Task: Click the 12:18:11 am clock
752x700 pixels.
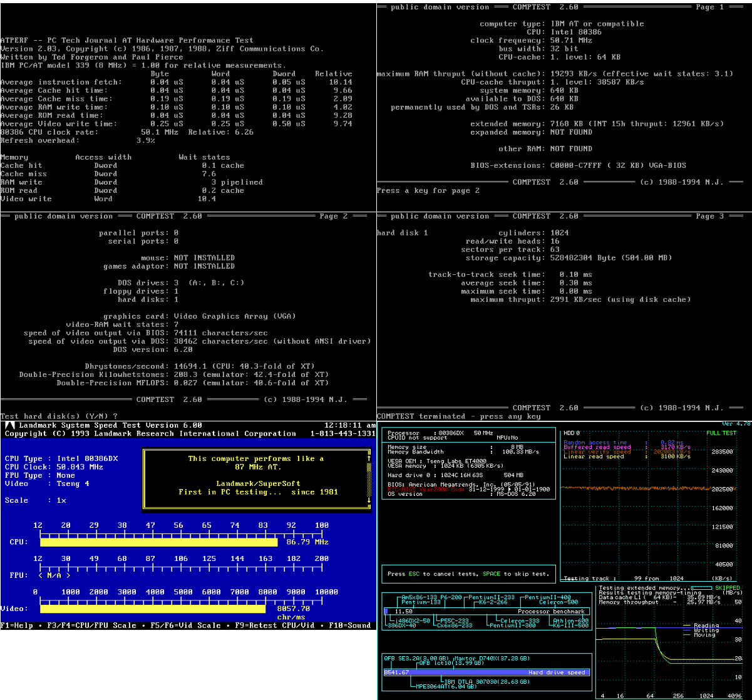Action: pyautogui.click(x=351, y=426)
